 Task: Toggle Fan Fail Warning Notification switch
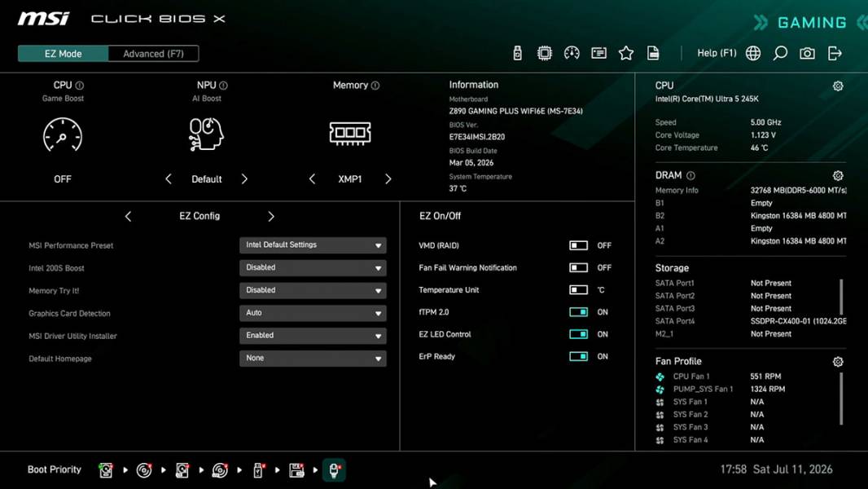click(578, 267)
